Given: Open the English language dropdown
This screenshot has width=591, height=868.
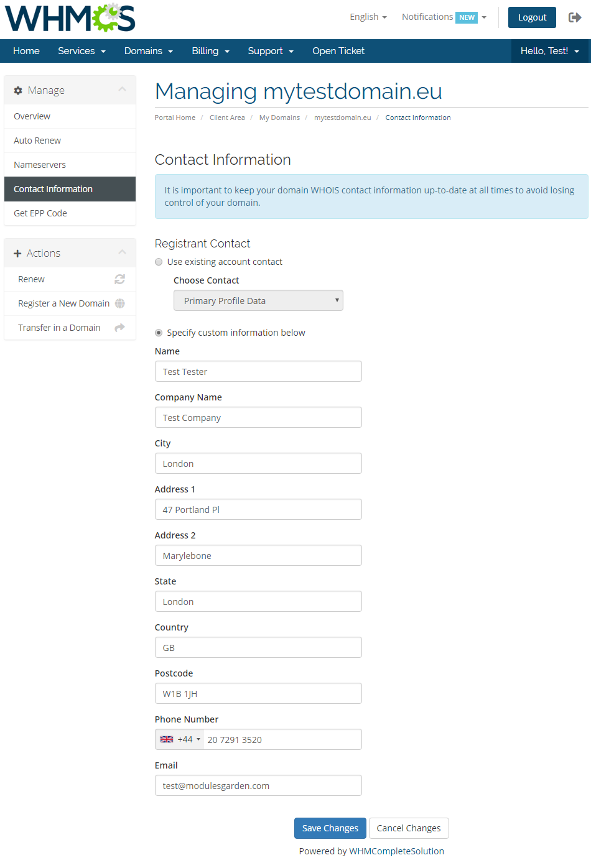Looking at the screenshot, I should tap(368, 17).
